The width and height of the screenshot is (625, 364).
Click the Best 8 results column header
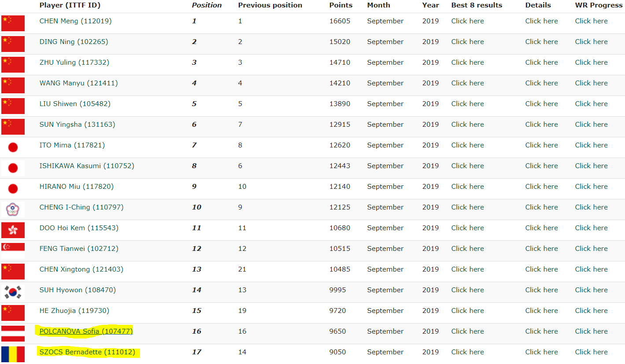(x=477, y=5)
